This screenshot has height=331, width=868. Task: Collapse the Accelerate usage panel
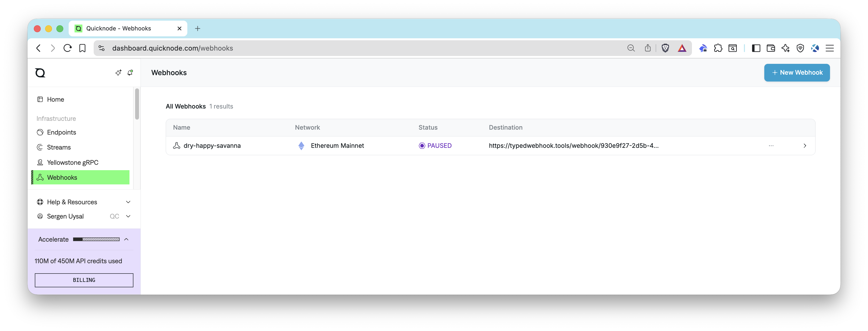pyautogui.click(x=126, y=239)
